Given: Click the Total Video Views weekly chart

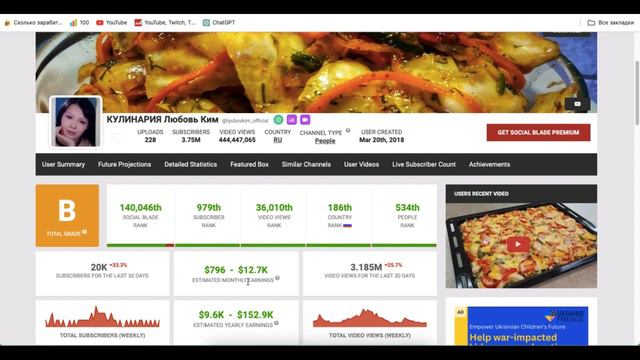Looking at the screenshot, I should pos(370,318).
